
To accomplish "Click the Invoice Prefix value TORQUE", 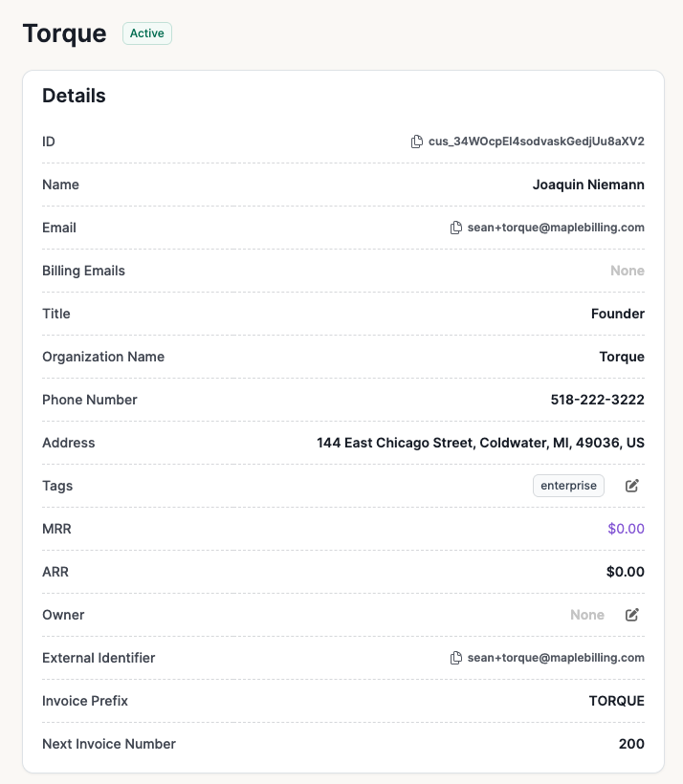I will (617, 701).
